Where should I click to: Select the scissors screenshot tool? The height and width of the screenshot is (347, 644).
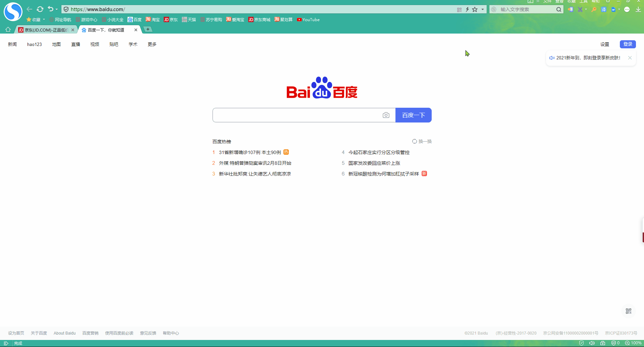click(580, 9)
